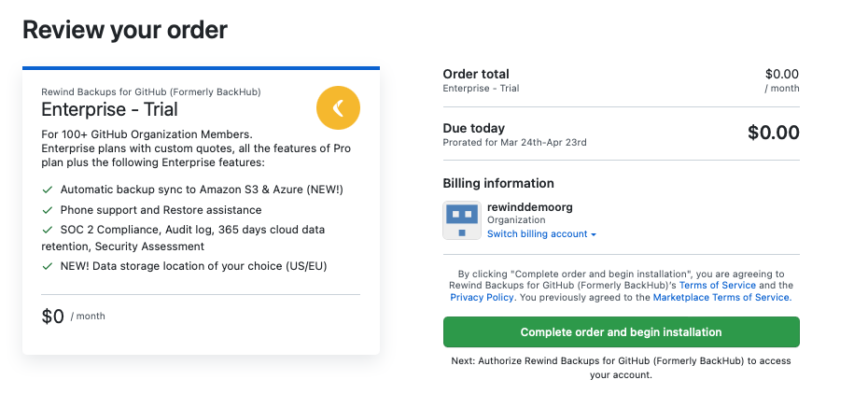
Task: Click the Rewind Backups for GitHub card subtitle
Action: [151, 91]
